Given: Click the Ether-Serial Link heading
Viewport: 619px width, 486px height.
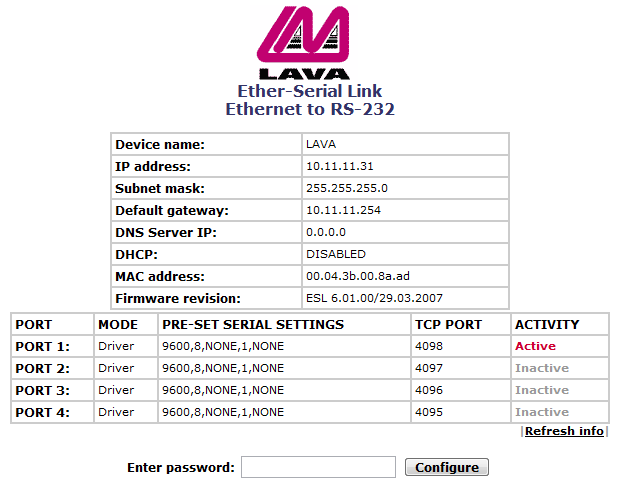Looking at the screenshot, I should (x=310, y=91).
